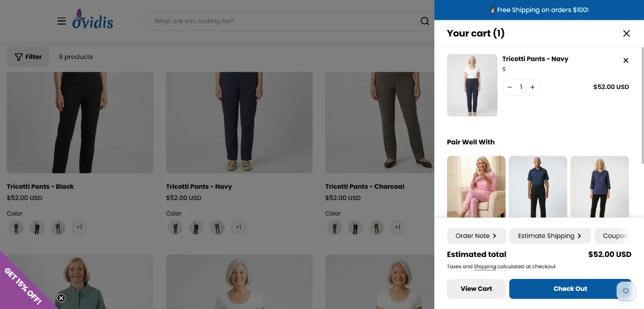The height and width of the screenshot is (309, 644).
Task: Select third color swatch under grid Tricotti Pants - Navy
Action: (x=217, y=227)
